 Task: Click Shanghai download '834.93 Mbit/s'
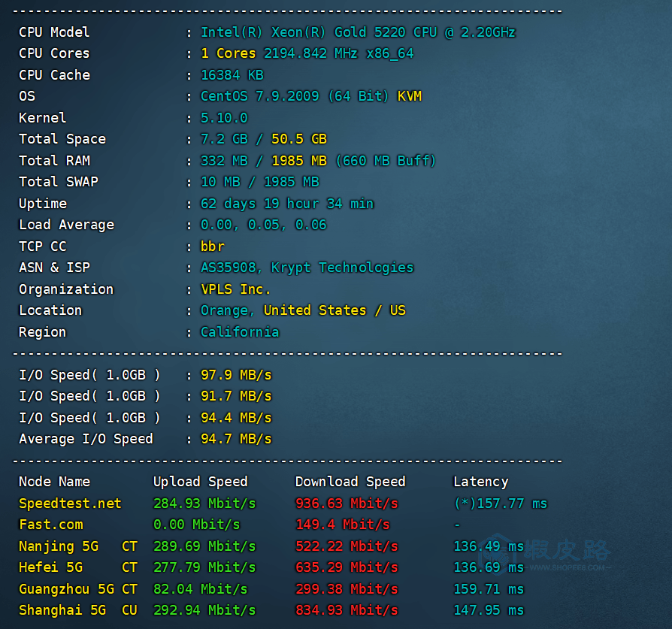point(347,610)
